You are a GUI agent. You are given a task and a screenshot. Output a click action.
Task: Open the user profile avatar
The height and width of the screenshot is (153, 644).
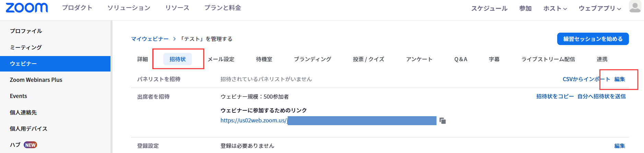635,7
